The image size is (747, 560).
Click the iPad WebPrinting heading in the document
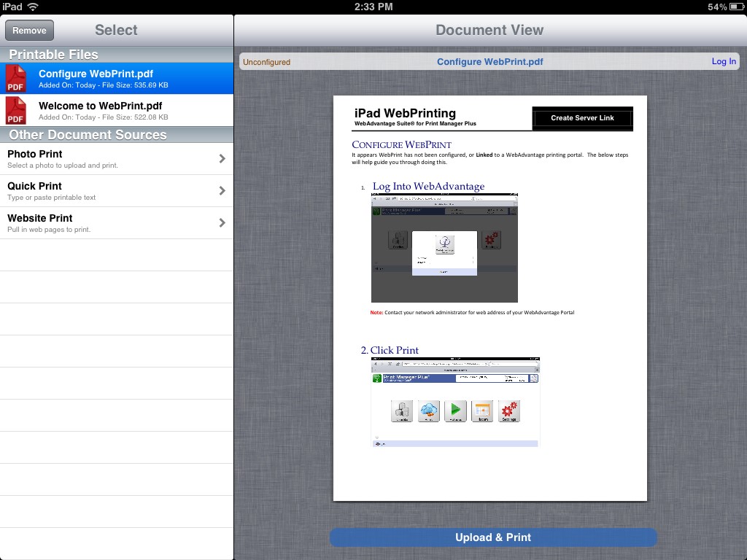tap(405, 113)
